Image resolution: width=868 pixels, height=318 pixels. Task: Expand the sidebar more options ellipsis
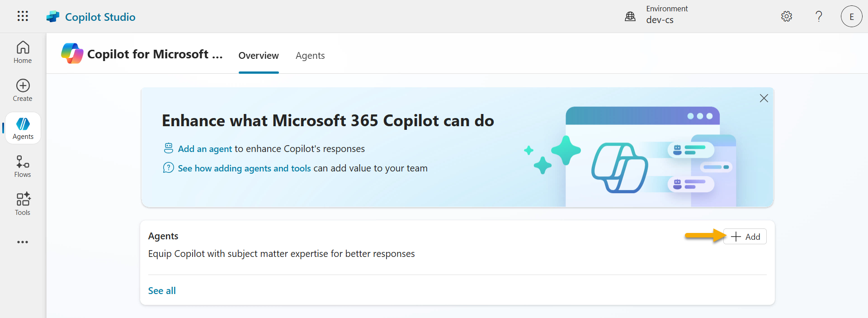pos(23,242)
